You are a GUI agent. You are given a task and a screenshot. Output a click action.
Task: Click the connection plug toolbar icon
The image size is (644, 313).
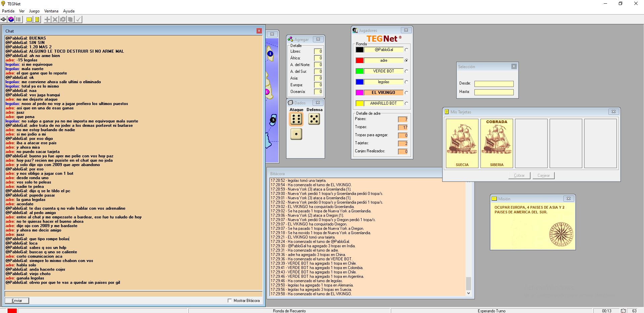click(x=4, y=19)
